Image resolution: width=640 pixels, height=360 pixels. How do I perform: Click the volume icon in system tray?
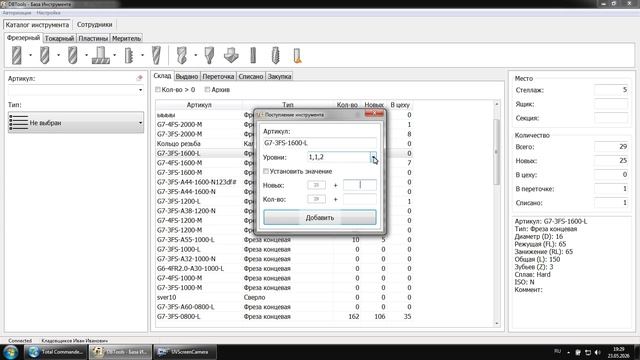tap(598, 352)
